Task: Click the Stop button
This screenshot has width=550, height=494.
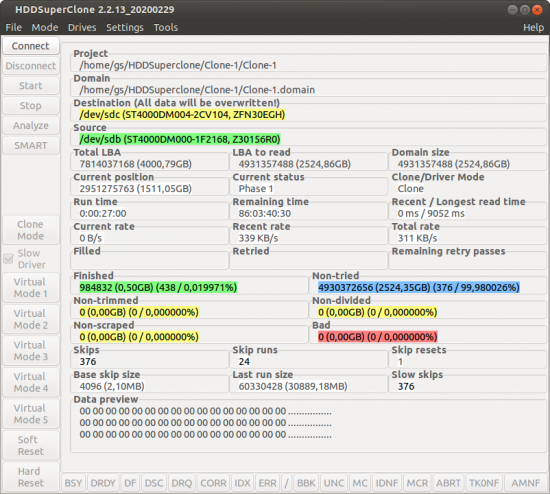Action: [x=31, y=106]
